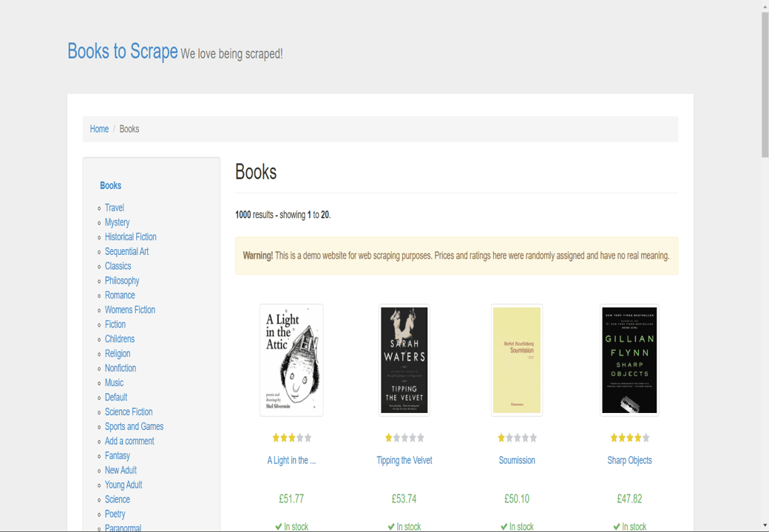Open the Poetry category
This screenshot has width=769, height=532.
point(115,514)
